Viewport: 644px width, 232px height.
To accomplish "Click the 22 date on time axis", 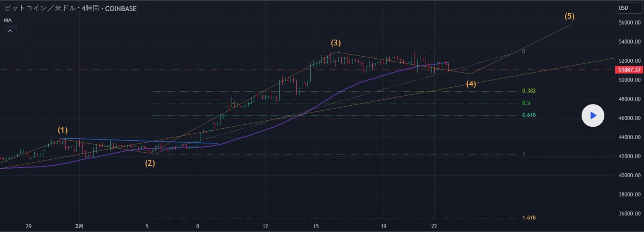I will [434, 226].
